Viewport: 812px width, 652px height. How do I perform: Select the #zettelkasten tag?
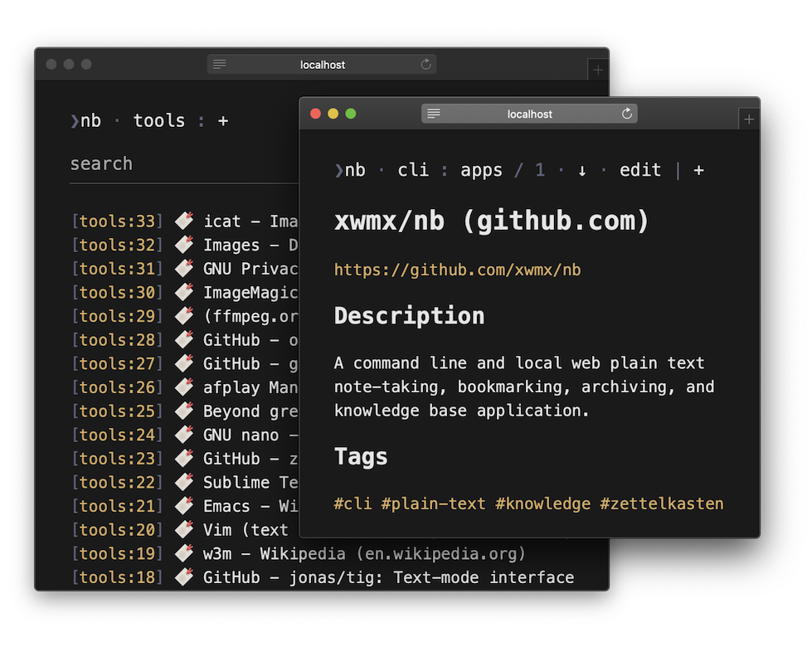(x=662, y=504)
